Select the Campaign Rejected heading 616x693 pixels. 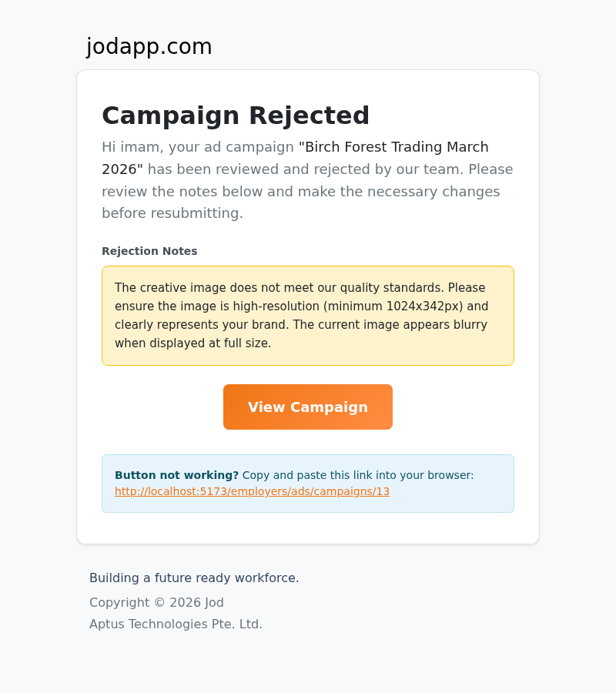point(236,115)
